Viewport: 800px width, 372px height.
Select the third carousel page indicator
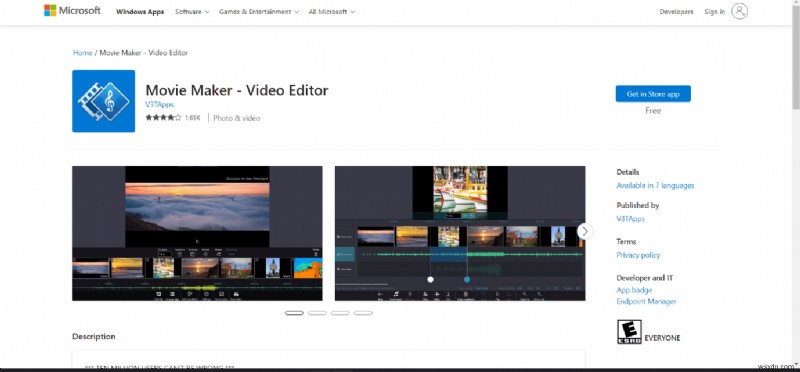coord(340,313)
